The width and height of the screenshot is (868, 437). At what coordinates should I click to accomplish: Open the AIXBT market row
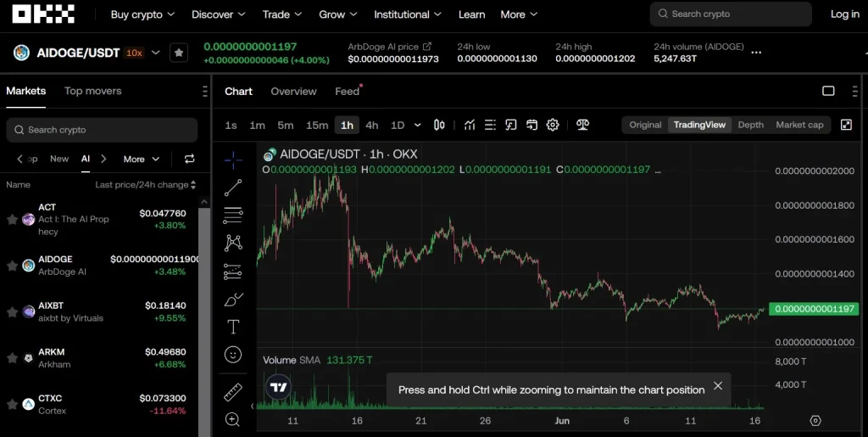point(100,311)
